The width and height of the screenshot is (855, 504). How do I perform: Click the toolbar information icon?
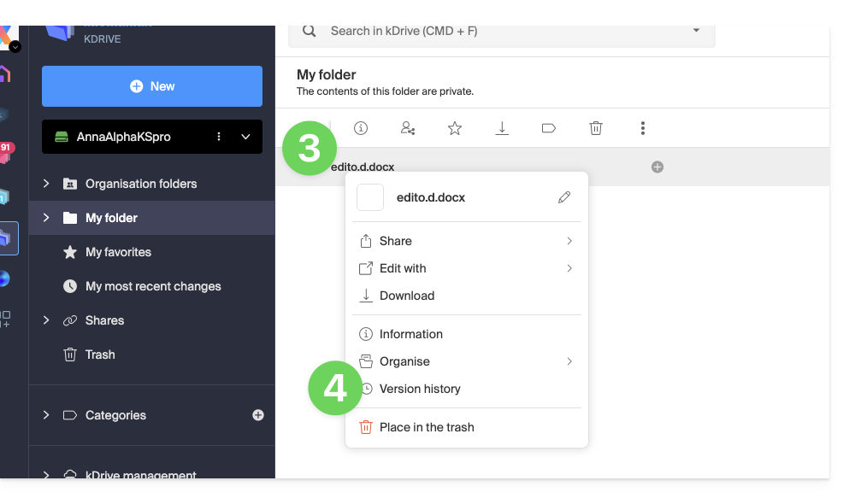pos(361,128)
